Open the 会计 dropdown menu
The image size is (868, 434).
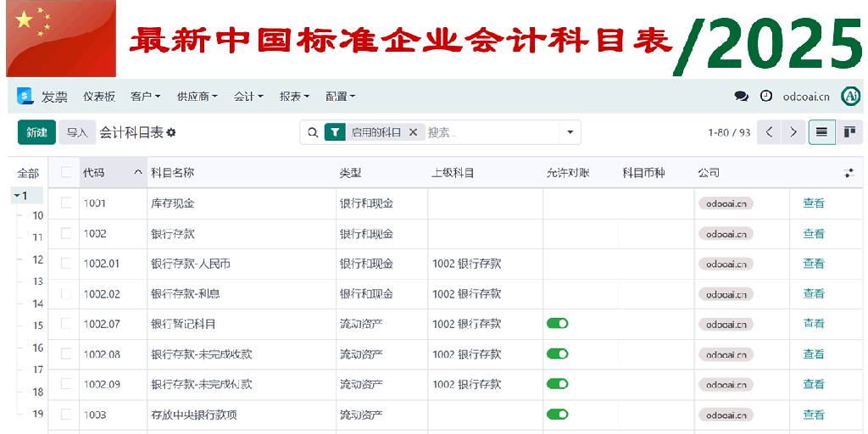tap(248, 97)
